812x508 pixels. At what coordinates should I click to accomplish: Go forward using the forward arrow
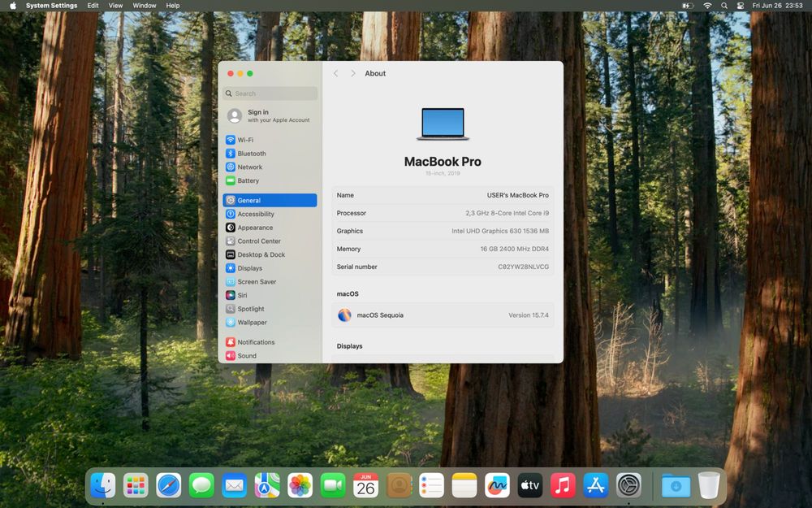[x=352, y=74]
